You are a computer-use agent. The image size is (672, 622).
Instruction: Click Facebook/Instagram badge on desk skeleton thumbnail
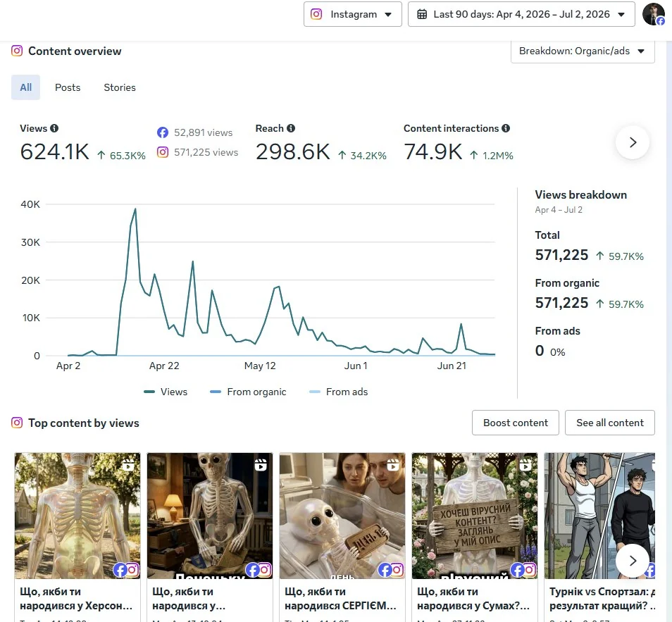click(259, 570)
